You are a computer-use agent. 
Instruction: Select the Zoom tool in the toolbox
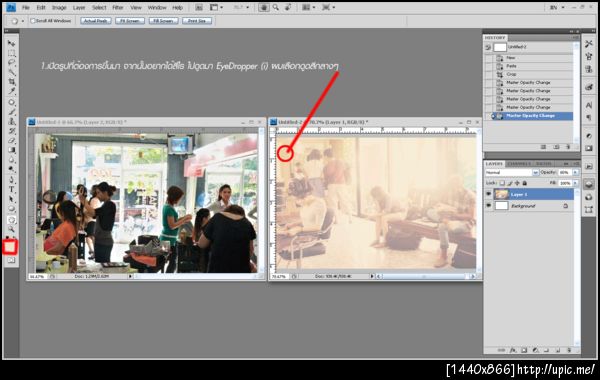(11, 229)
